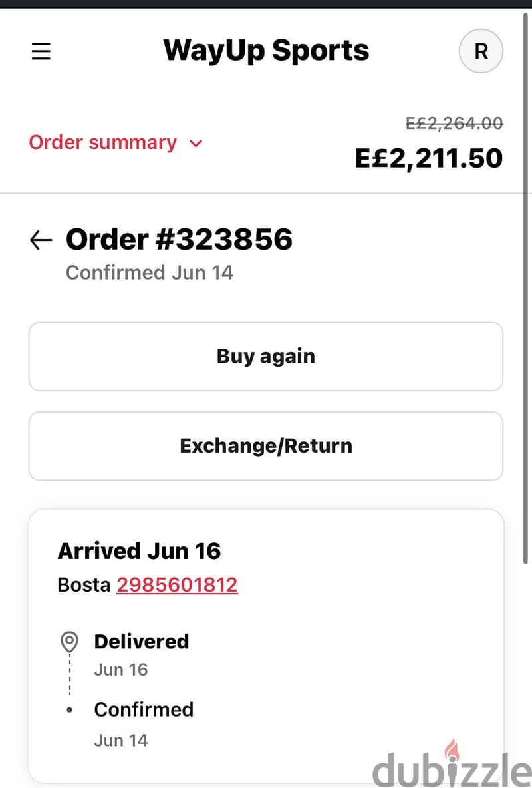The height and width of the screenshot is (788, 532).
Task: Select the Confirmed status entry in timeline
Action: pos(144,709)
